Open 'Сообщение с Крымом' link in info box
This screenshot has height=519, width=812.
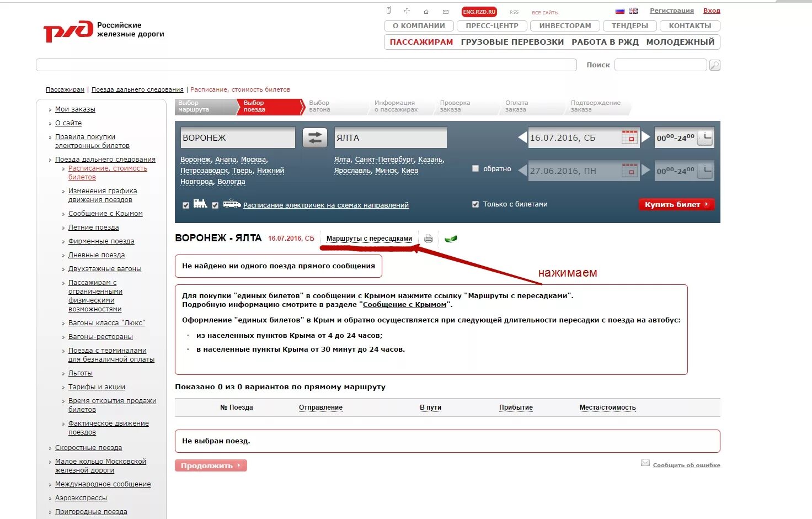[404, 305]
